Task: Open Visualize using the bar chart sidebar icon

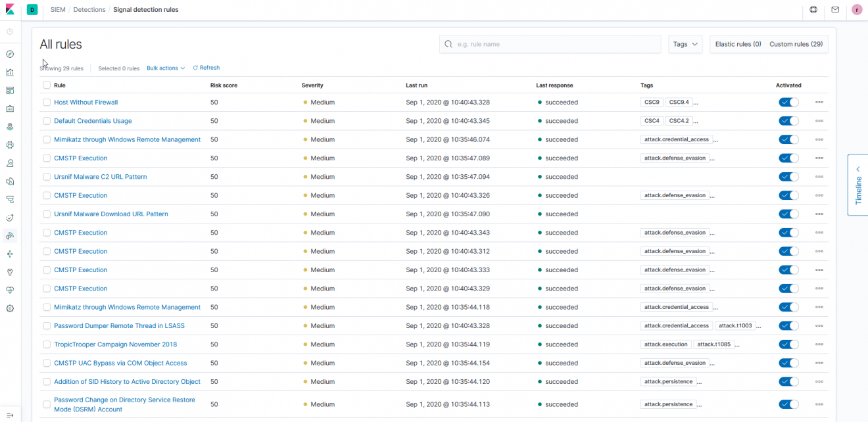Action: (10, 72)
